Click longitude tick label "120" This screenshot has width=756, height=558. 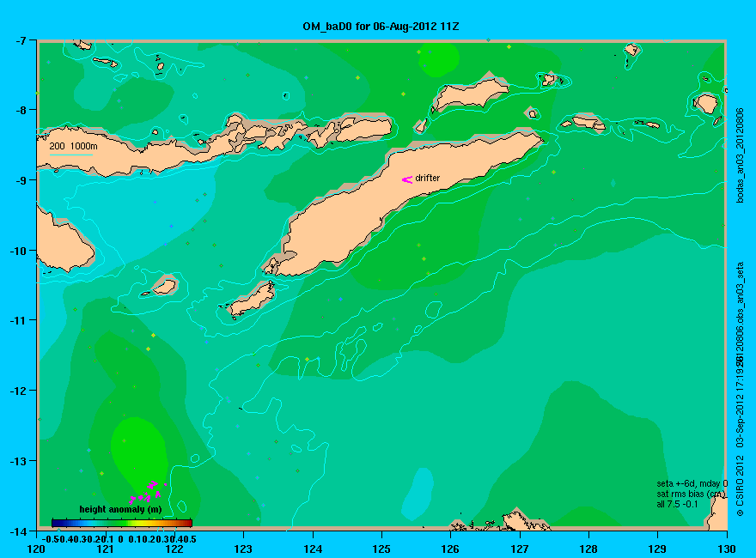click(x=36, y=549)
